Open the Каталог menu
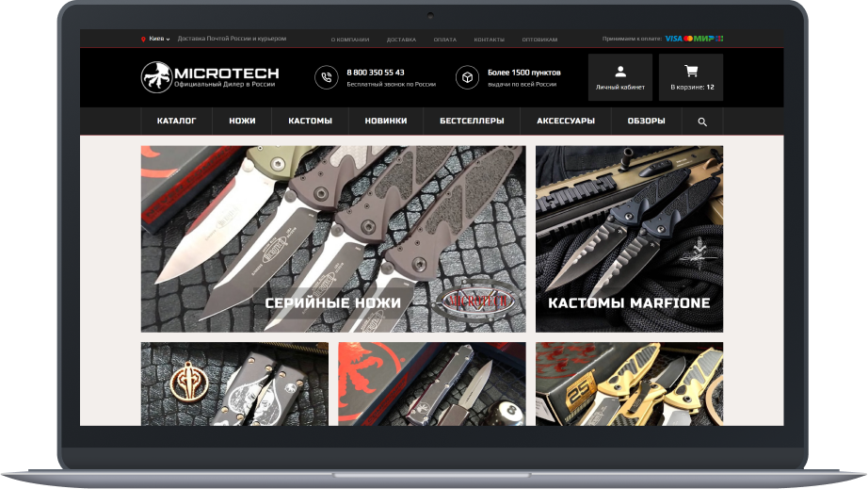This screenshot has height=489, width=868. coord(177,121)
